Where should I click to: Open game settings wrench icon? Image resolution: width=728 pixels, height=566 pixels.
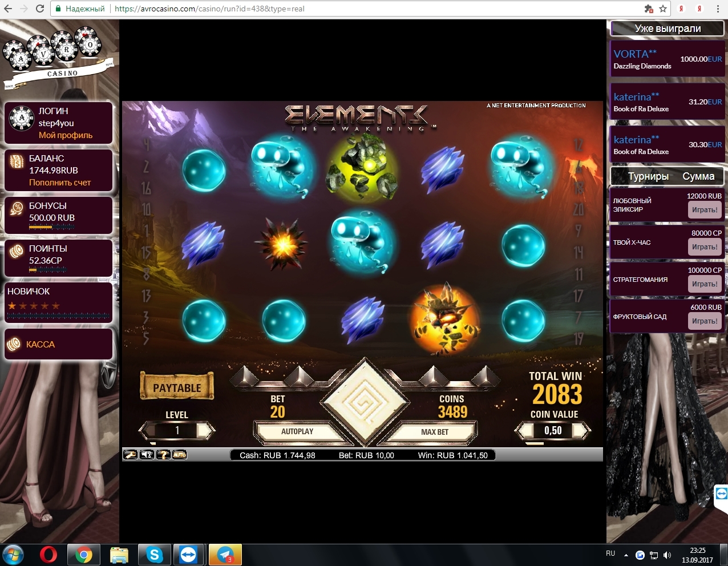(131, 455)
